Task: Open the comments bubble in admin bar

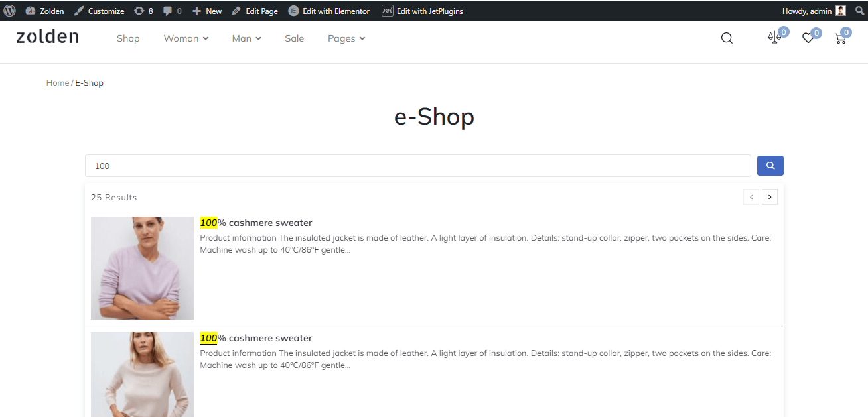Action: coord(172,11)
